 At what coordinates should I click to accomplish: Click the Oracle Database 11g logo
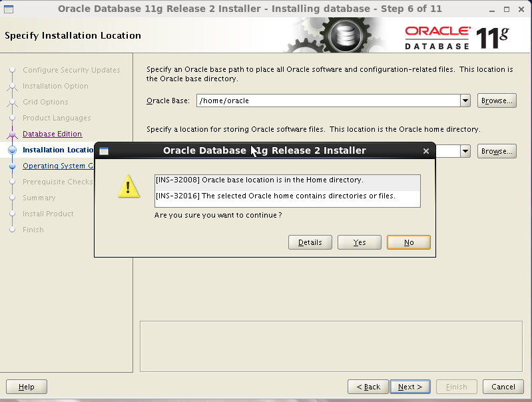point(457,38)
